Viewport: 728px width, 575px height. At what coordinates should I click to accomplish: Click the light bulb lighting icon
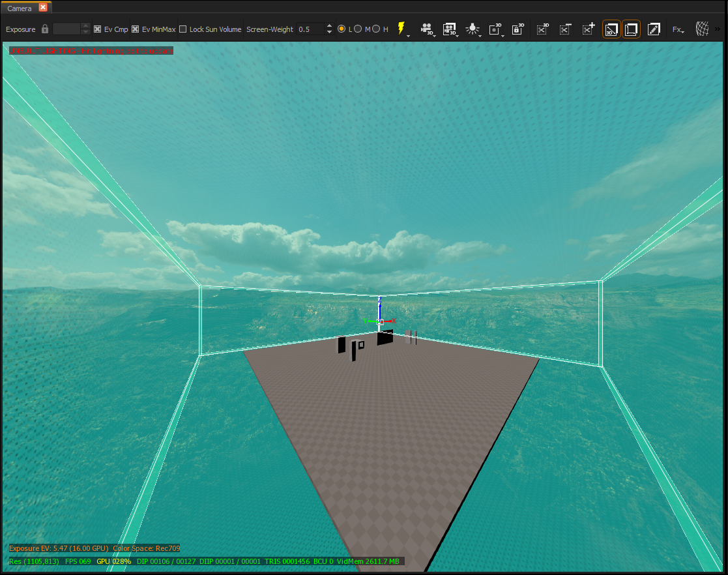472,29
